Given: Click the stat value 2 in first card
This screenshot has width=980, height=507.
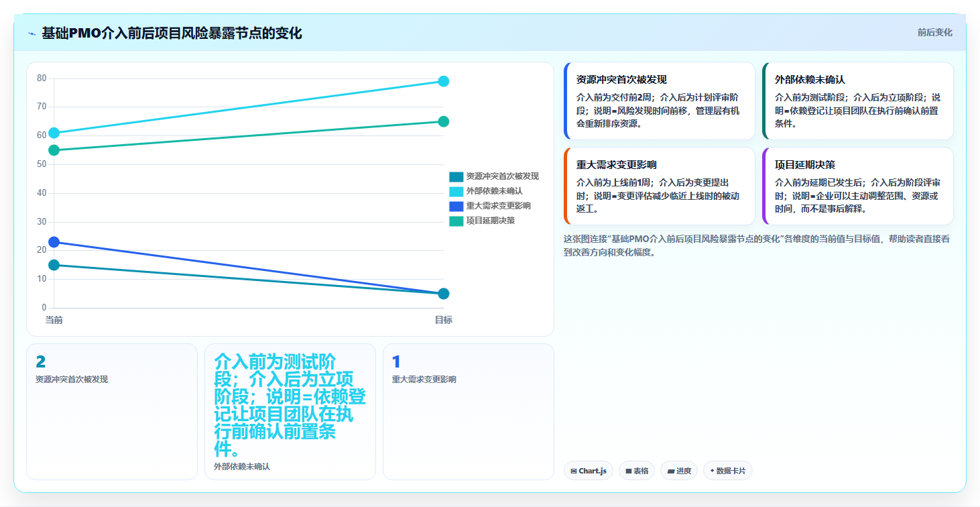Looking at the screenshot, I should (x=40, y=362).
